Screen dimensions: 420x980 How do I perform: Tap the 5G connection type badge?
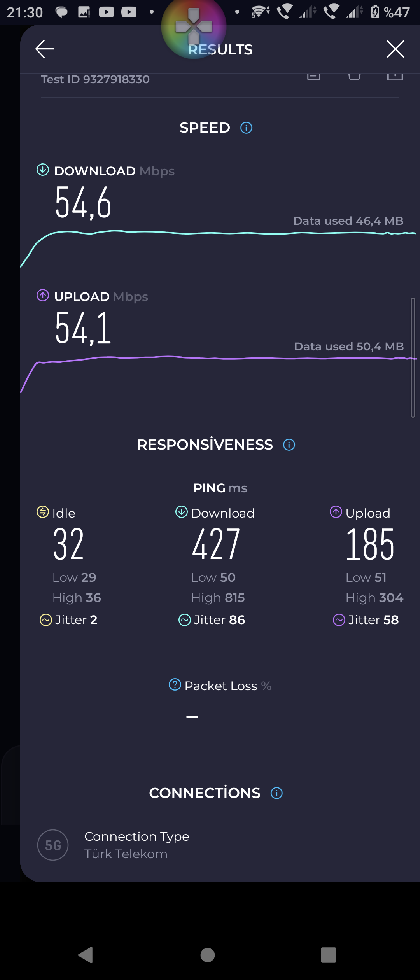click(x=53, y=845)
